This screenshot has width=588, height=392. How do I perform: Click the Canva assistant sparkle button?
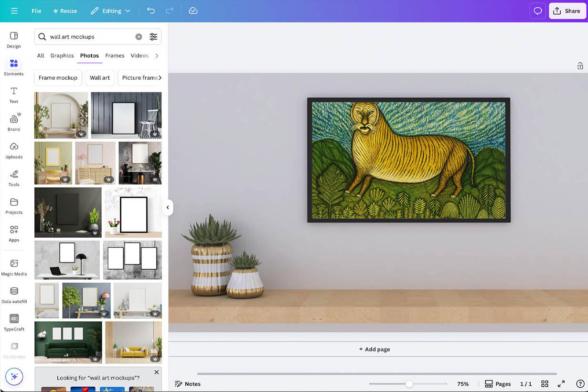pyautogui.click(x=14, y=377)
